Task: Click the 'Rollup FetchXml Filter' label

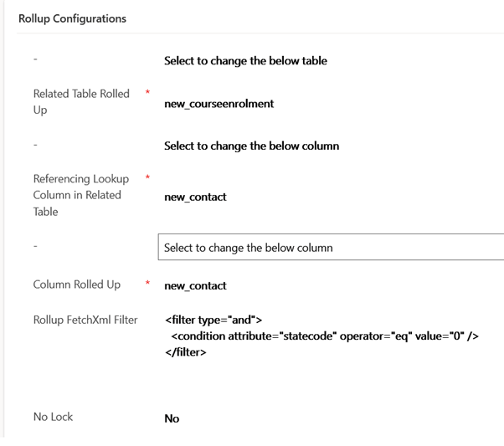Action: tap(85, 320)
